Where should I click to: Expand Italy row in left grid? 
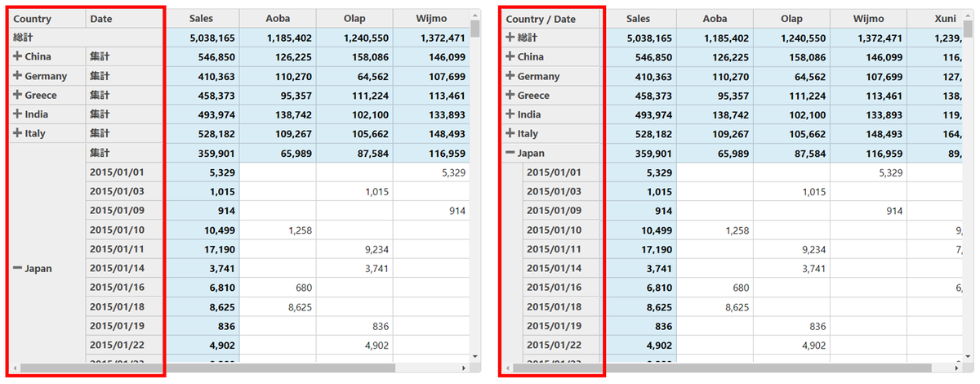(16, 133)
